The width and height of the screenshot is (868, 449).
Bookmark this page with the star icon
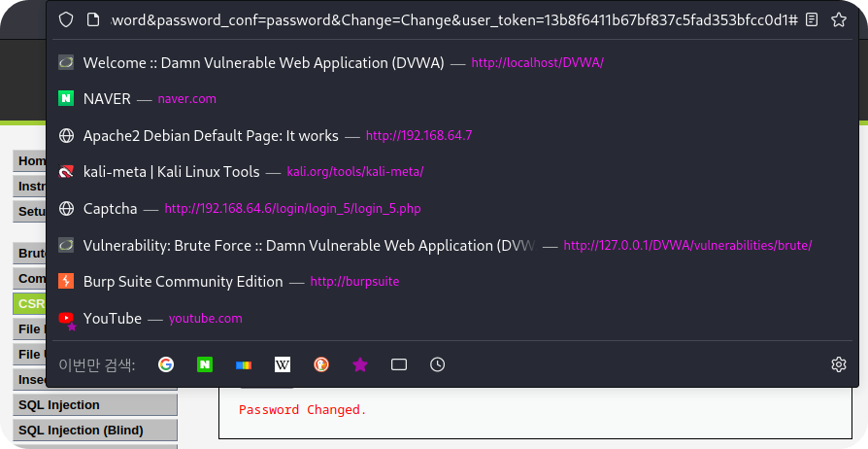click(x=839, y=20)
